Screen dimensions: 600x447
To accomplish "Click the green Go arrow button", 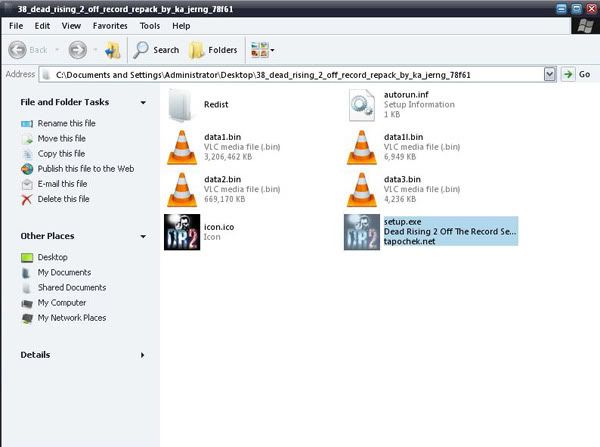I will [568, 74].
